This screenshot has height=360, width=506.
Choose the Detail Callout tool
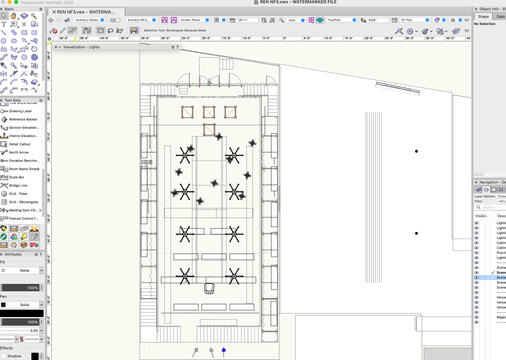click(17, 144)
